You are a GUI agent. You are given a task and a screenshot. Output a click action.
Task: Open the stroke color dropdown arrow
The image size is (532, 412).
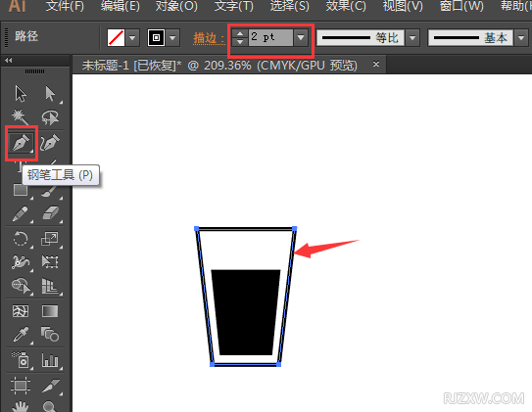[x=172, y=37]
